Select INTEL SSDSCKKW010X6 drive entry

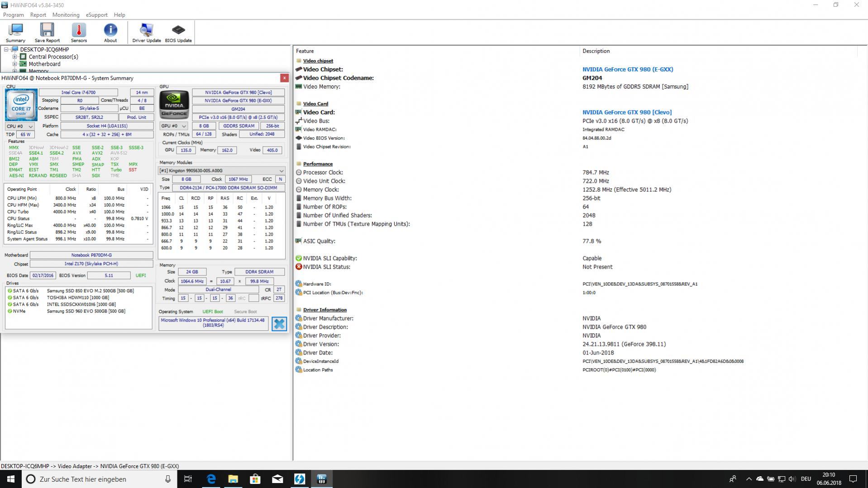[81, 304]
